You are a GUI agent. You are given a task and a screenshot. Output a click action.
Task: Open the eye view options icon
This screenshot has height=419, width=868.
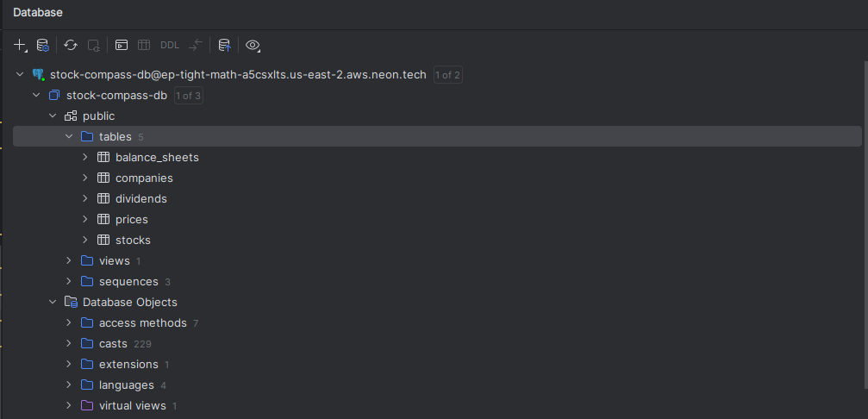pyautogui.click(x=253, y=45)
